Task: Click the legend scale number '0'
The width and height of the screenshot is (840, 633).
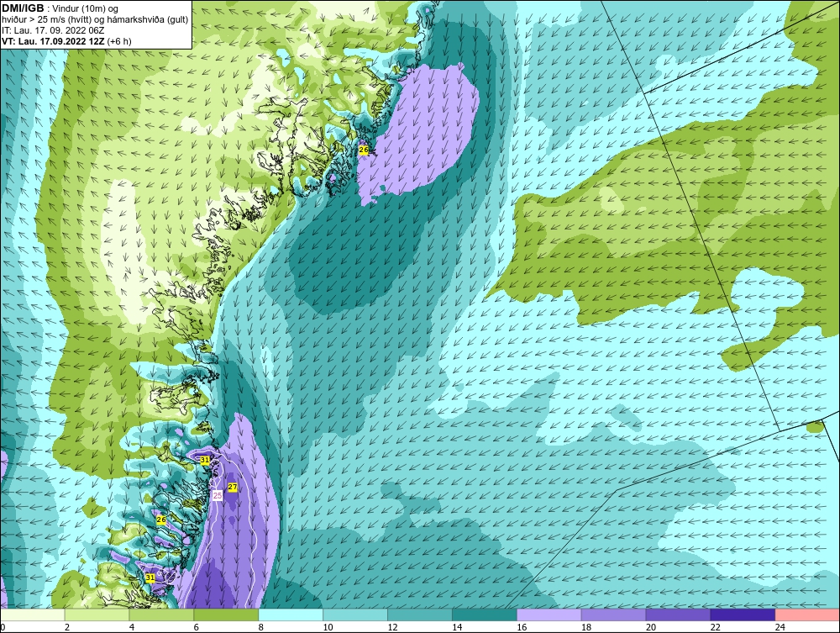Action: [x=3, y=627]
